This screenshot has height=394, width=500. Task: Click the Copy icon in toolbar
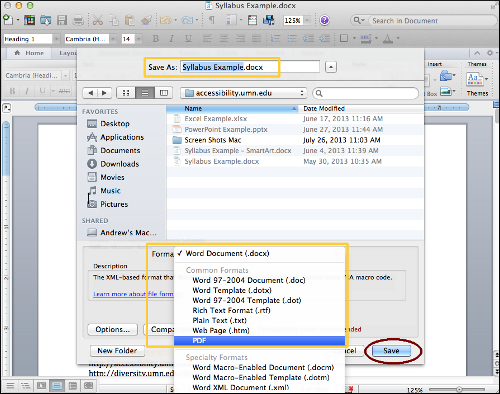coord(114,20)
